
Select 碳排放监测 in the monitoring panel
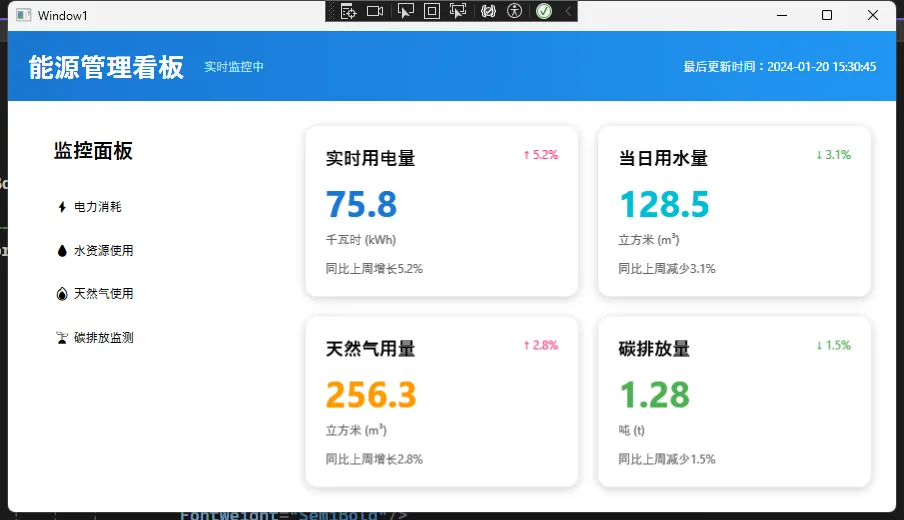[103, 338]
